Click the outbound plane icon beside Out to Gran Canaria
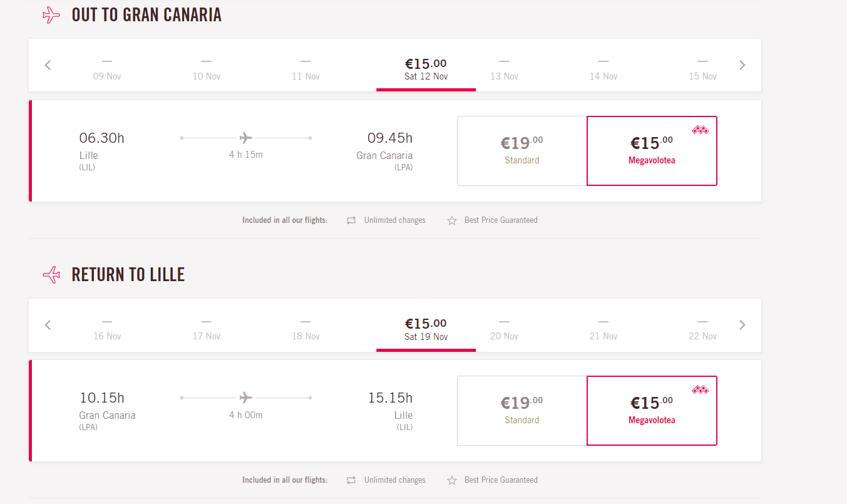847x504 pixels. pyautogui.click(x=51, y=15)
